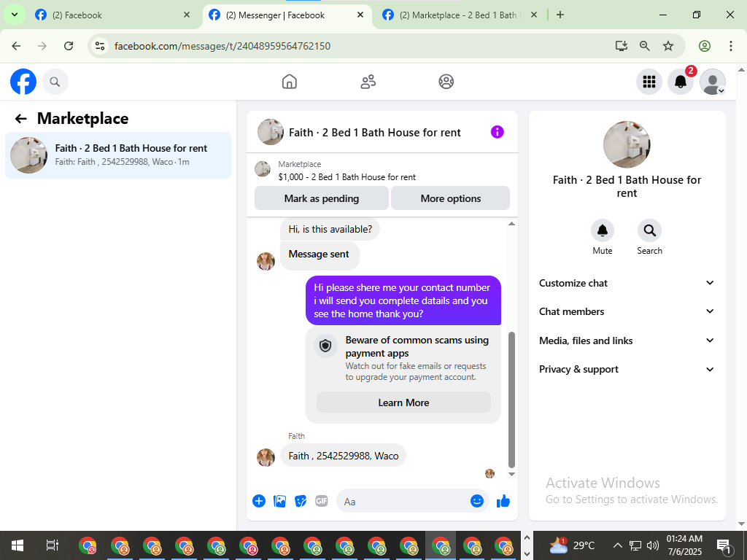This screenshot has height=560, width=747.
Task: Open the tab search dropdown arrow
Action: pos(15,15)
